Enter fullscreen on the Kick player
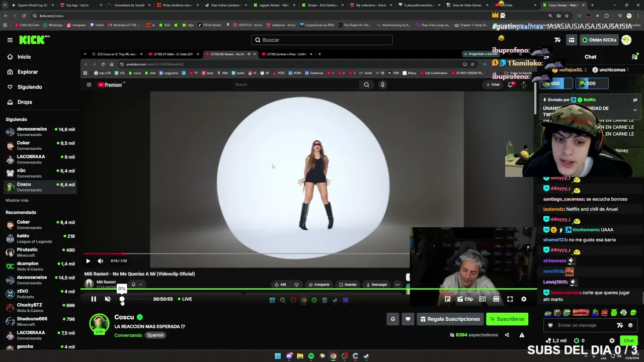Screen dimensions: 644x362 coord(510,299)
